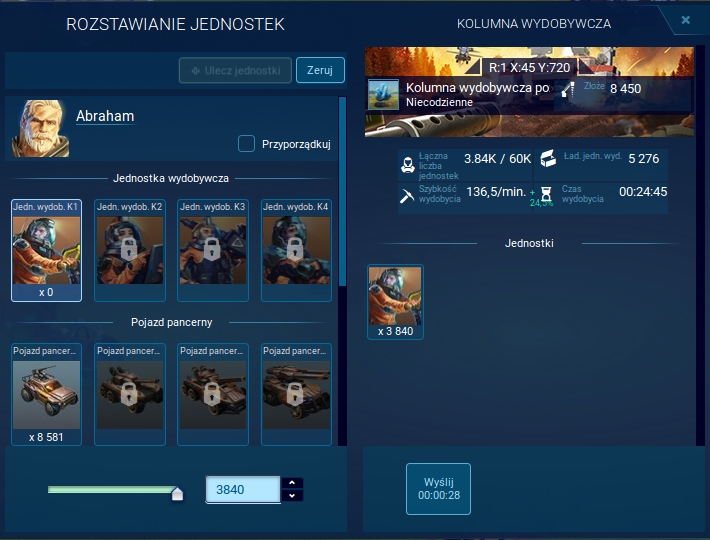Click the fourth locked Pojazd pancerny card
The width and height of the screenshot is (710, 540).
pos(296,394)
